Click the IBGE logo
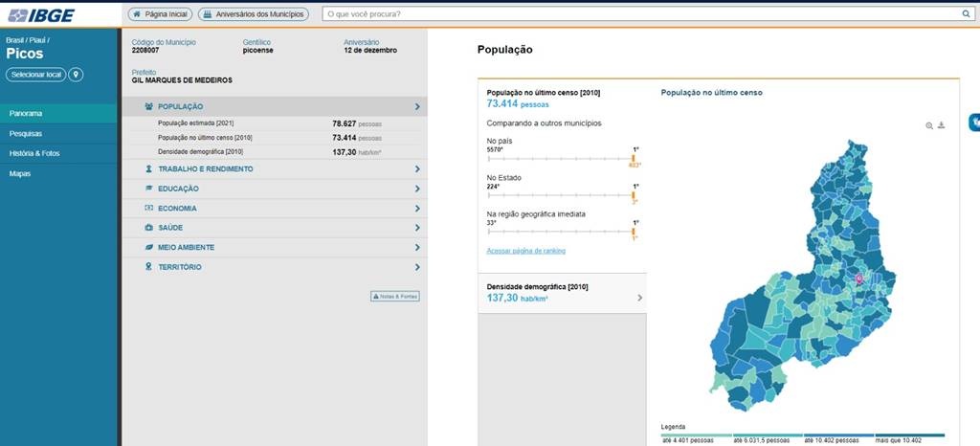The width and height of the screenshot is (980, 446). coord(35,13)
